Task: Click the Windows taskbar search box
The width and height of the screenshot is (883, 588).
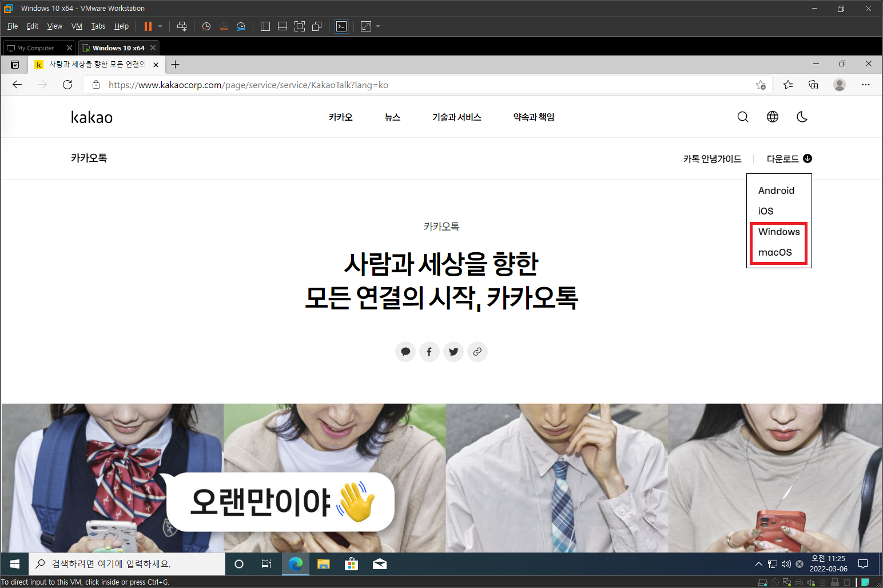Action: [x=127, y=564]
